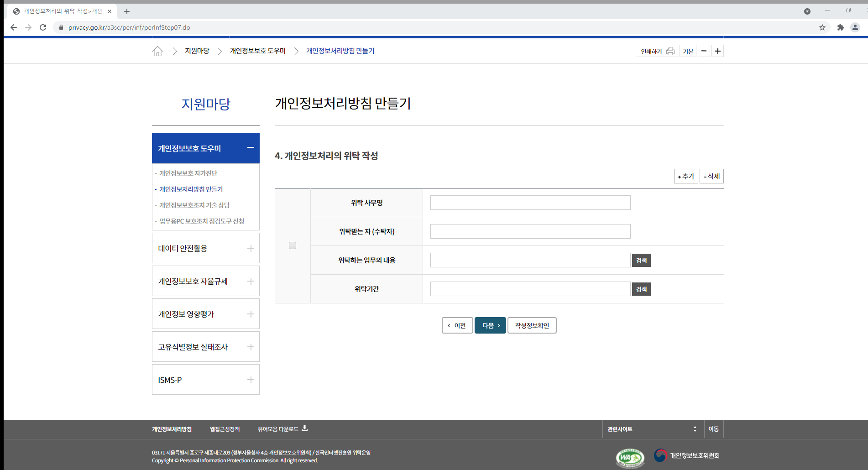Click the 위탁기간 input field

530,289
